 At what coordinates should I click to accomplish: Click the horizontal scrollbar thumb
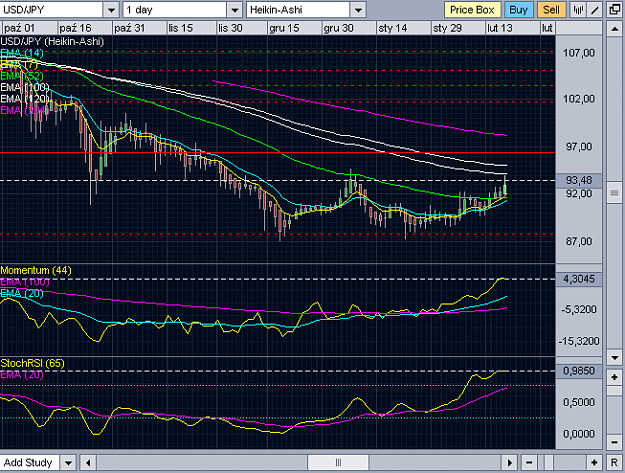point(338,463)
